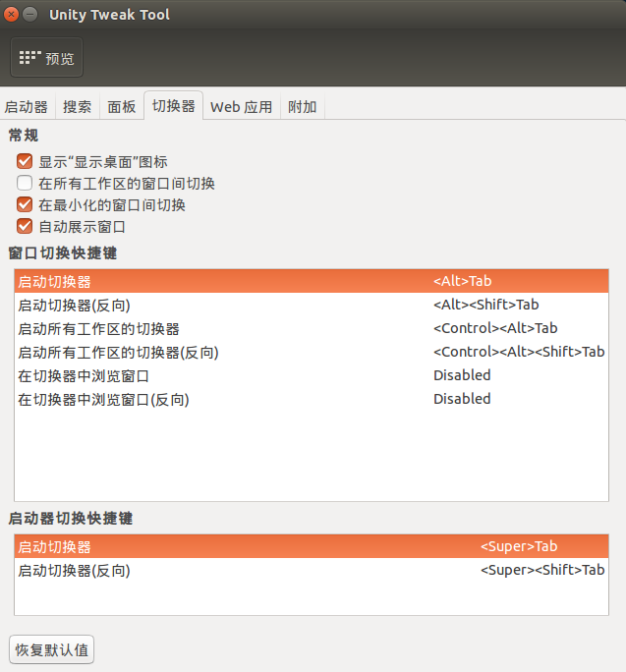Disable 自动展示窗口 checkbox
This screenshot has width=626, height=672.
pyautogui.click(x=25, y=226)
